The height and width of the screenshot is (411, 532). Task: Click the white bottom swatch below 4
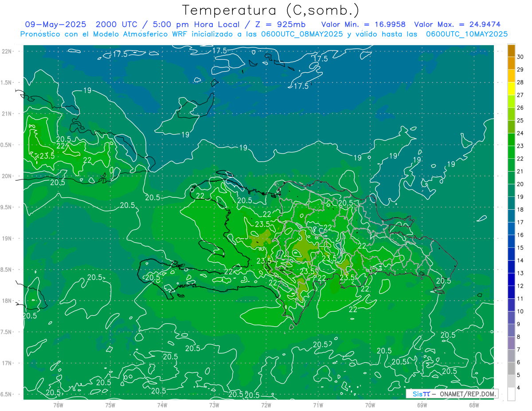pyautogui.click(x=511, y=394)
